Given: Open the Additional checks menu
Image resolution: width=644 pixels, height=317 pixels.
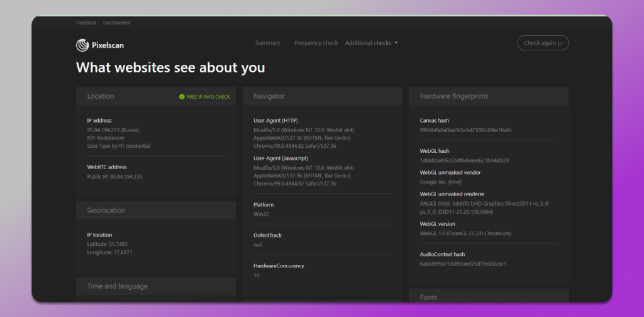Looking at the screenshot, I should 368,43.
